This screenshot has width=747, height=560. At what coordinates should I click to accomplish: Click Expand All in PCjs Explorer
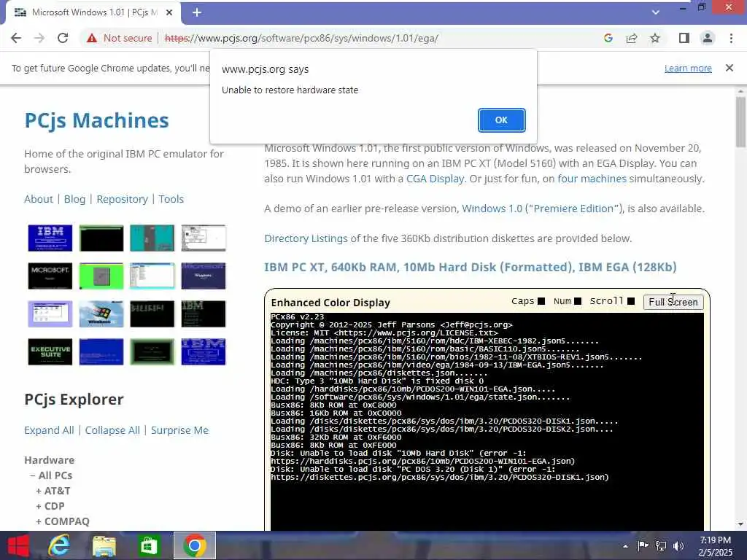click(x=49, y=430)
